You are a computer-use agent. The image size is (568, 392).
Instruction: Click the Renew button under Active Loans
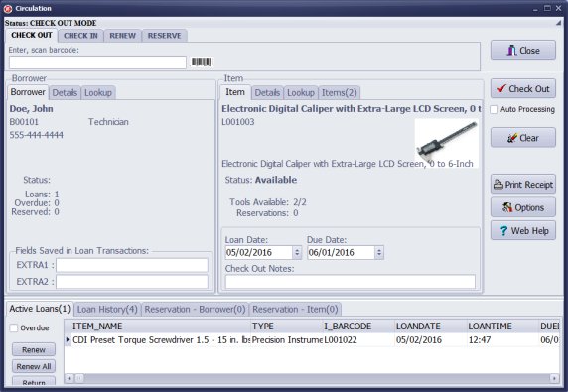point(34,349)
